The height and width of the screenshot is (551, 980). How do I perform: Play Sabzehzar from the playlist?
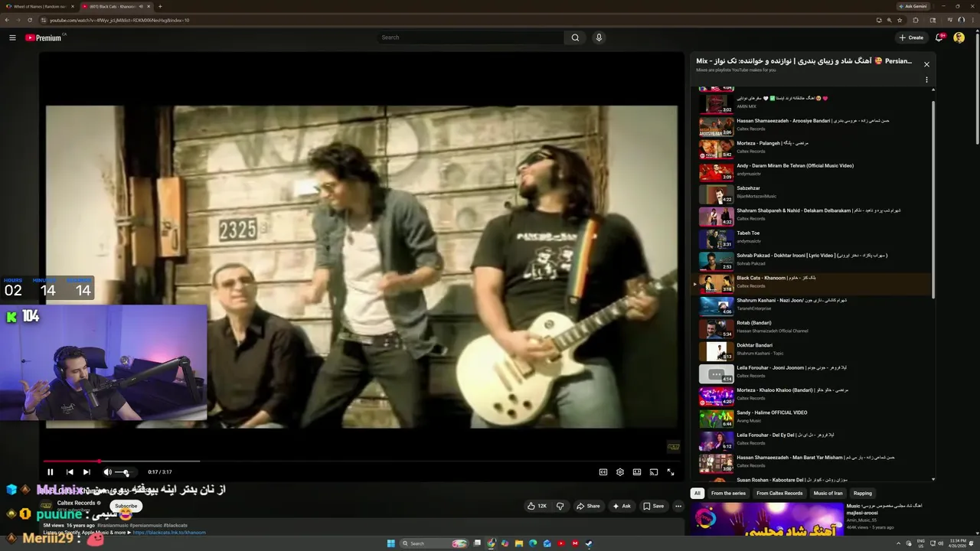click(x=812, y=193)
